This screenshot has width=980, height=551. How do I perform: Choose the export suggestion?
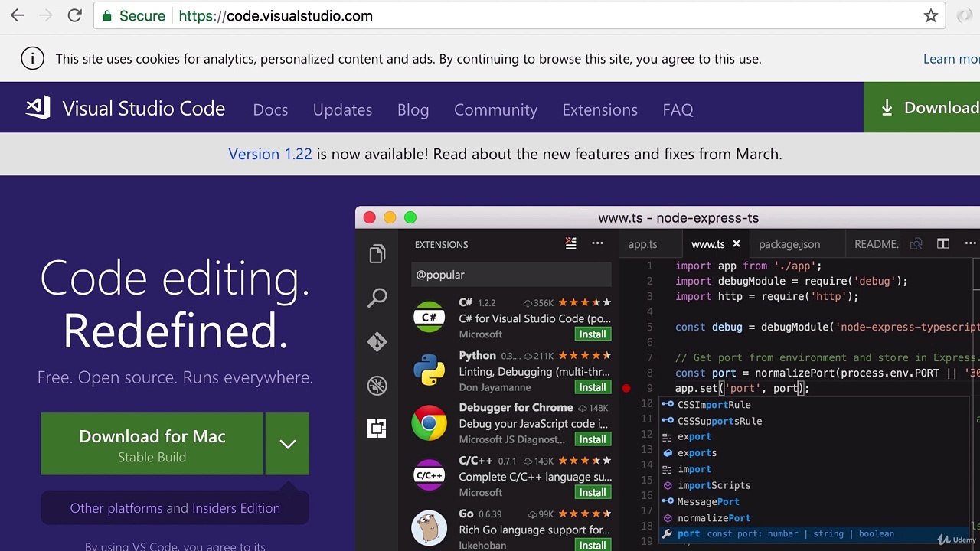click(x=814, y=437)
